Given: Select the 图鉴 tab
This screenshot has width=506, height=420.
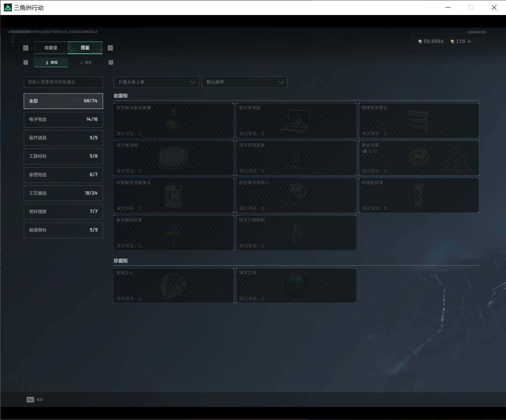Looking at the screenshot, I should [85, 48].
